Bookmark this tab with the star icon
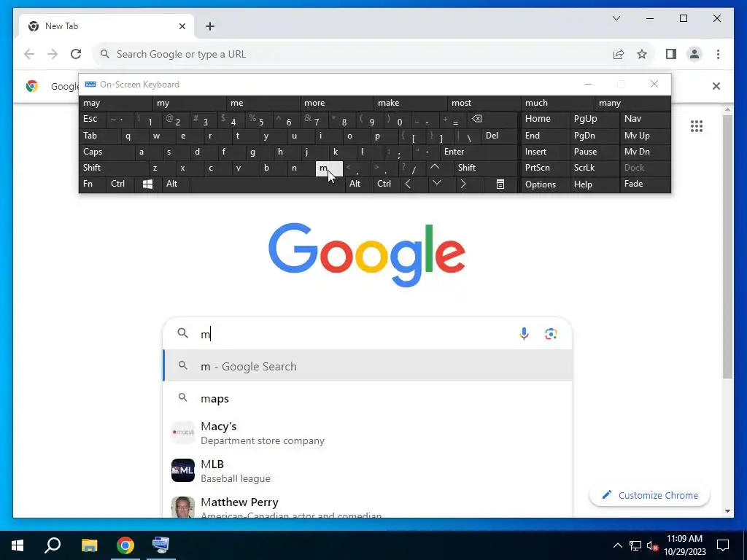The width and height of the screenshot is (747, 560). (642, 54)
